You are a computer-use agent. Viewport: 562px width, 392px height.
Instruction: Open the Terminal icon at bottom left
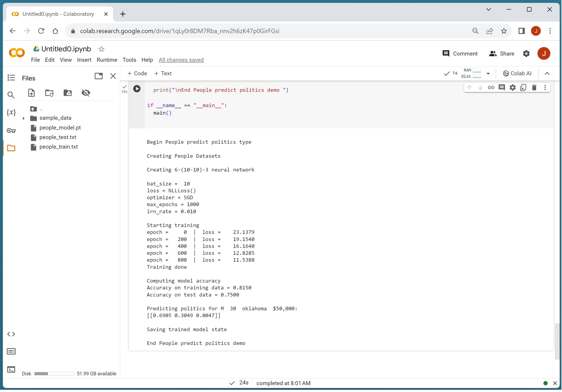[11, 370]
